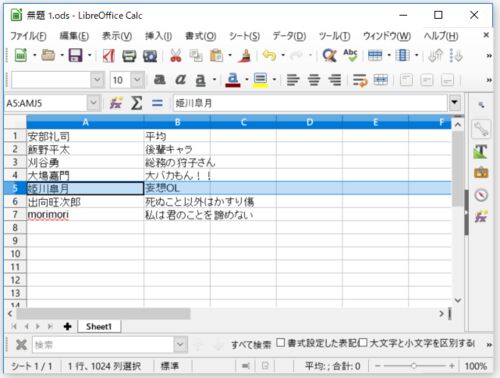Toggle wrap text icon
The image size is (500, 378).
(360, 80)
